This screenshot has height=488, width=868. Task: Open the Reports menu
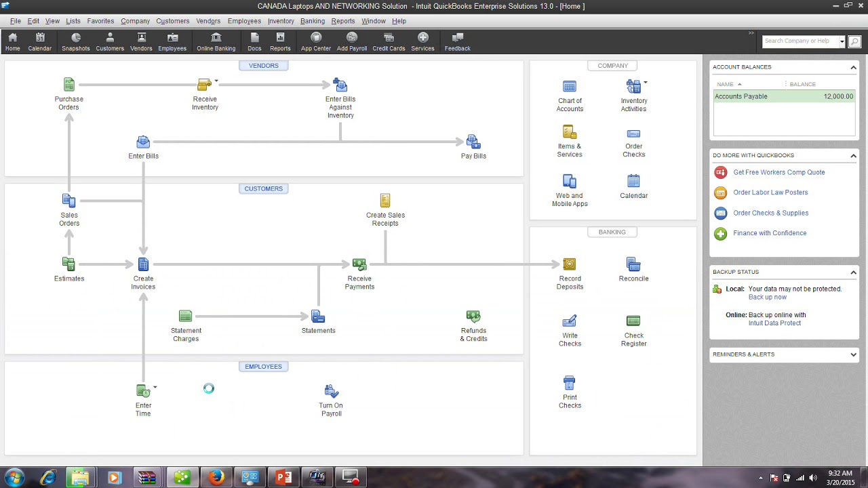pos(342,21)
